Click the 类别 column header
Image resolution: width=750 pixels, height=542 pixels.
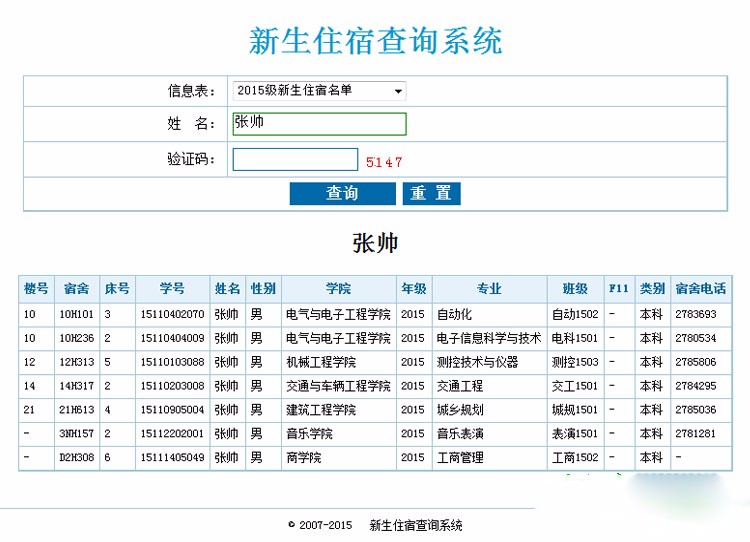click(652, 288)
